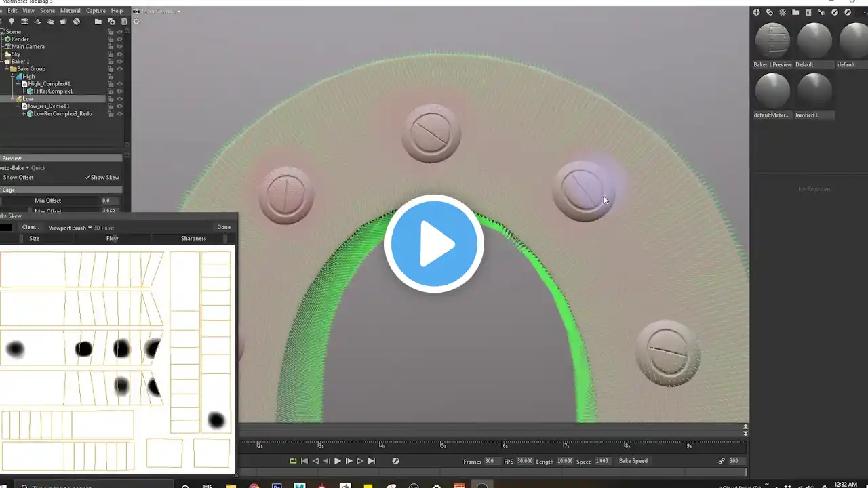Click the black brush color swatch

tap(6, 228)
